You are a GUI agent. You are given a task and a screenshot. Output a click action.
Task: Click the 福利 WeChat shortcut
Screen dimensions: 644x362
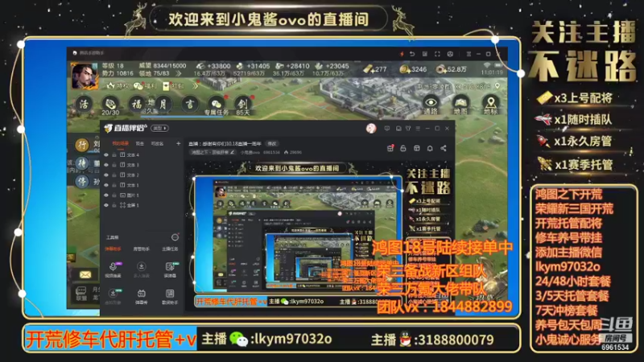pyautogui.click(x=146, y=86)
